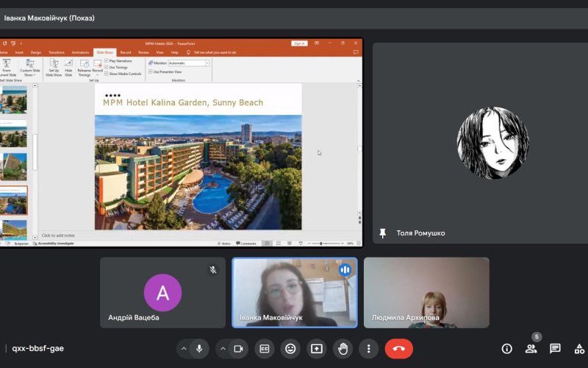Click Rehearse Timings button
Viewport: 588px width, 368px height.
pyautogui.click(x=85, y=68)
